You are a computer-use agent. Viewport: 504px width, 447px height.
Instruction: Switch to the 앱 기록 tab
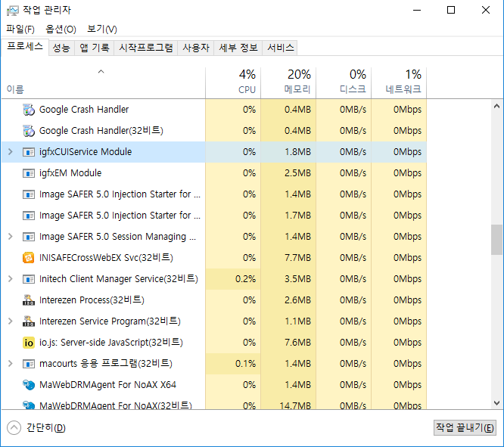(95, 48)
